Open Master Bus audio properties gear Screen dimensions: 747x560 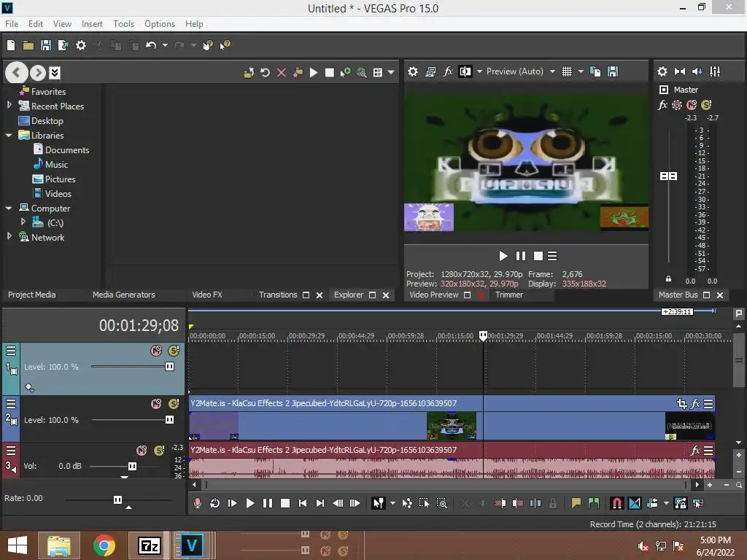click(662, 71)
